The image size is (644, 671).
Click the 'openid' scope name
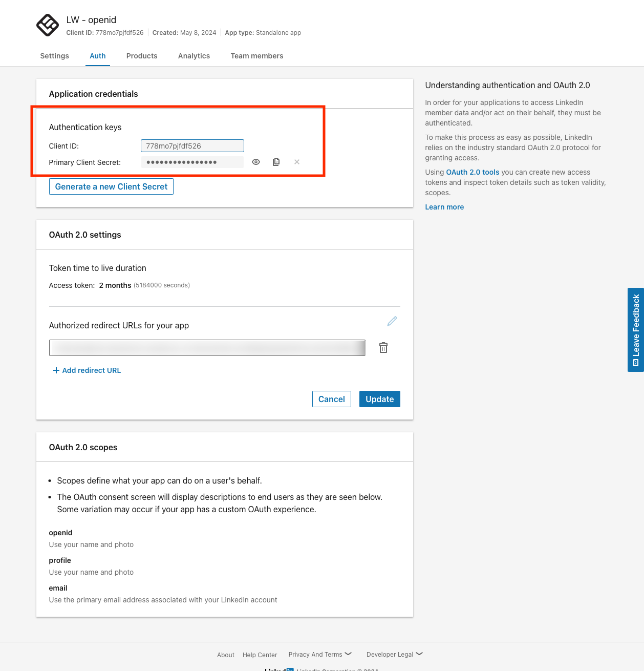coord(60,533)
